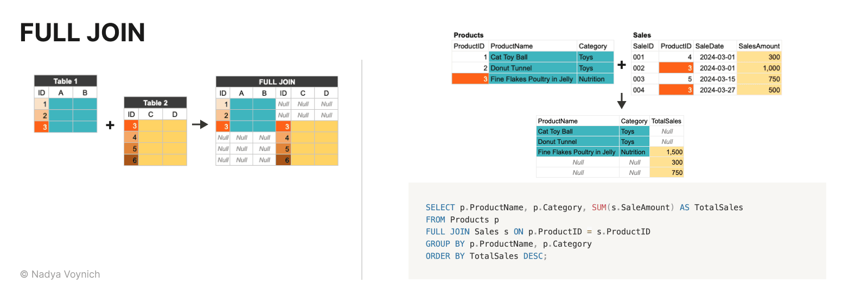Click the orange ID 3 cell in Table 1
The image size is (868, 295).
click(42, 127)
